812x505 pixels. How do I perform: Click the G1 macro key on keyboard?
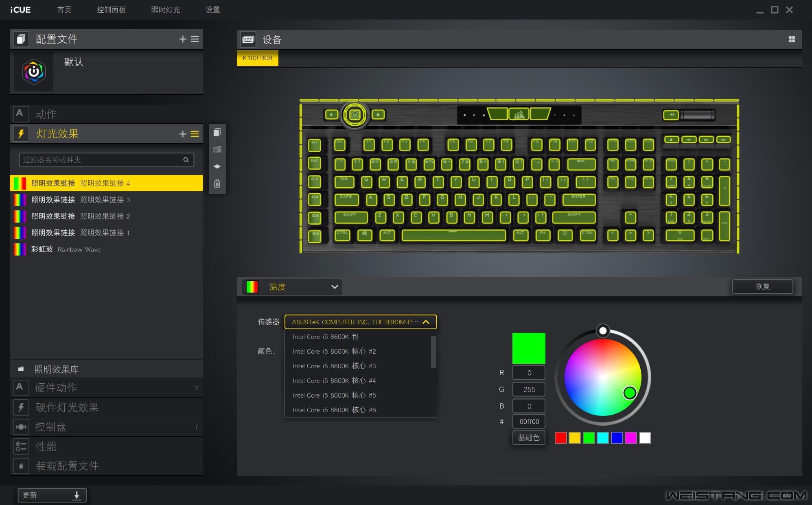point(315,144)
